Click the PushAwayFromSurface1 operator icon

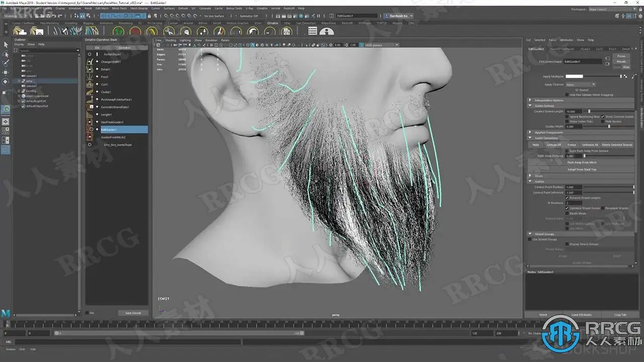click(90, 100)
